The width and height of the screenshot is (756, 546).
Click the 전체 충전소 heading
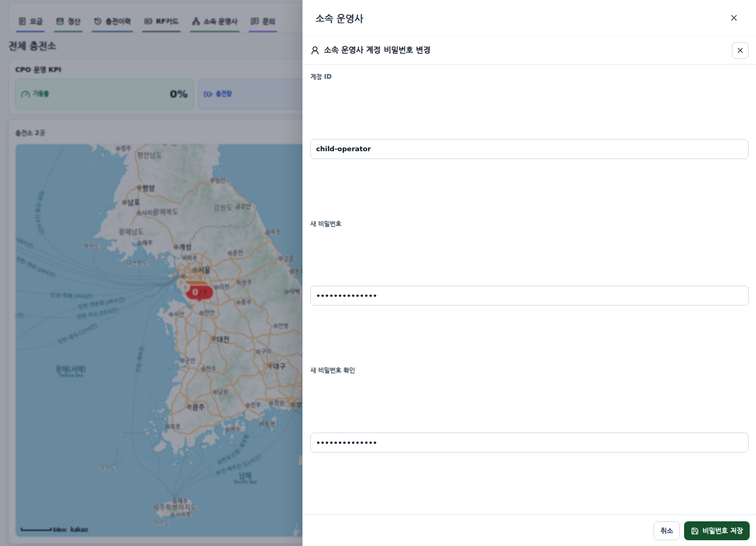pyautogui.click(x=33, y=46)
